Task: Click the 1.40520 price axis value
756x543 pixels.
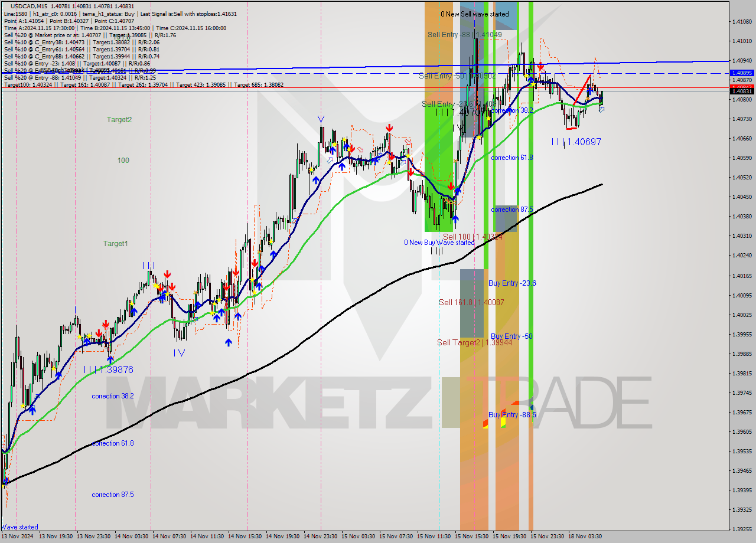Action: pos(742,178)
